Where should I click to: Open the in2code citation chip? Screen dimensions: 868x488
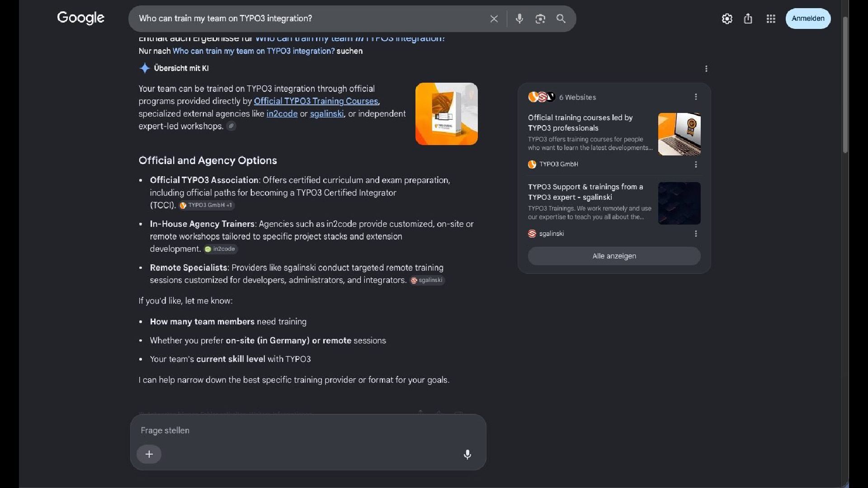[221, 249]
